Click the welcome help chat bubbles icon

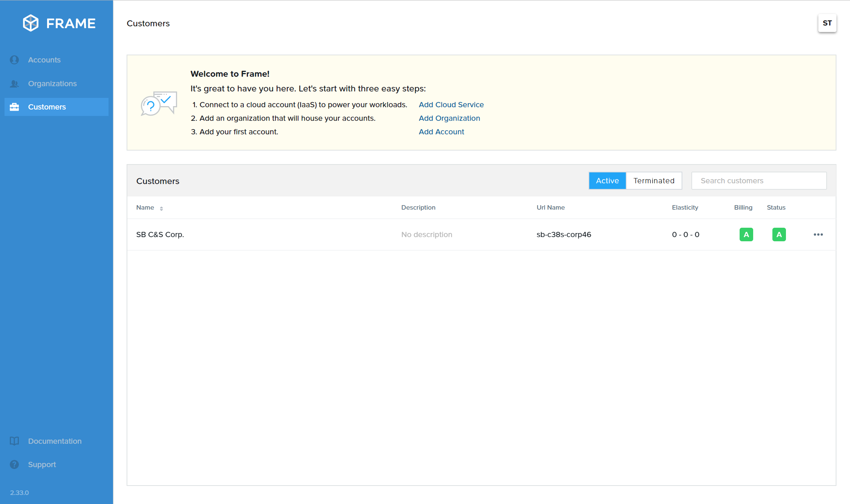159,104
